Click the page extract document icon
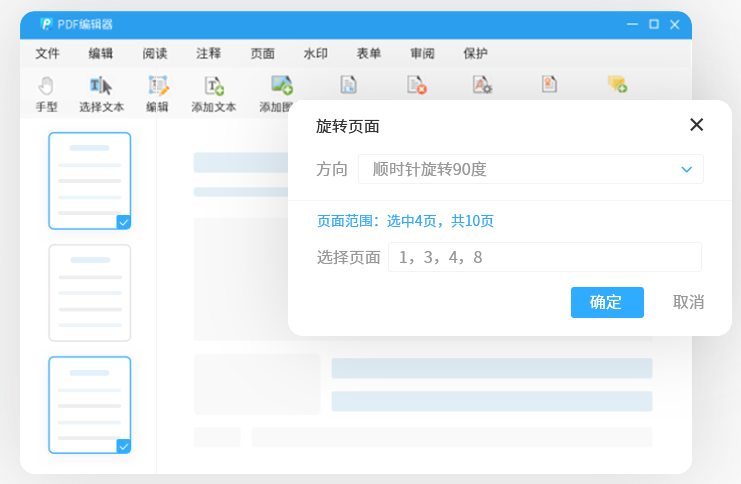 pyautogui.click(x=348, y=85)
